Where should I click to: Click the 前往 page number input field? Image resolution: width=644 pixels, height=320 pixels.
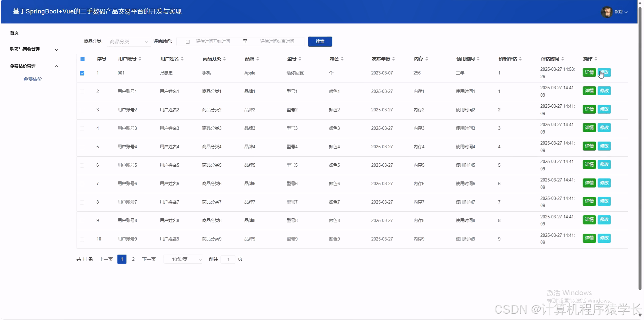[x=228, y=259]
